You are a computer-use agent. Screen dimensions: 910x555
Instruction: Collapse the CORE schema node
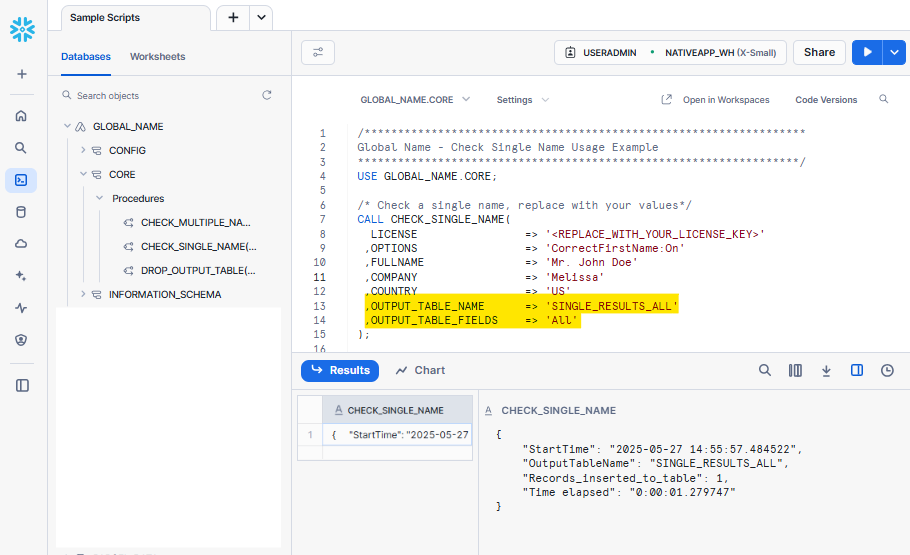click(x=83, y=174)
